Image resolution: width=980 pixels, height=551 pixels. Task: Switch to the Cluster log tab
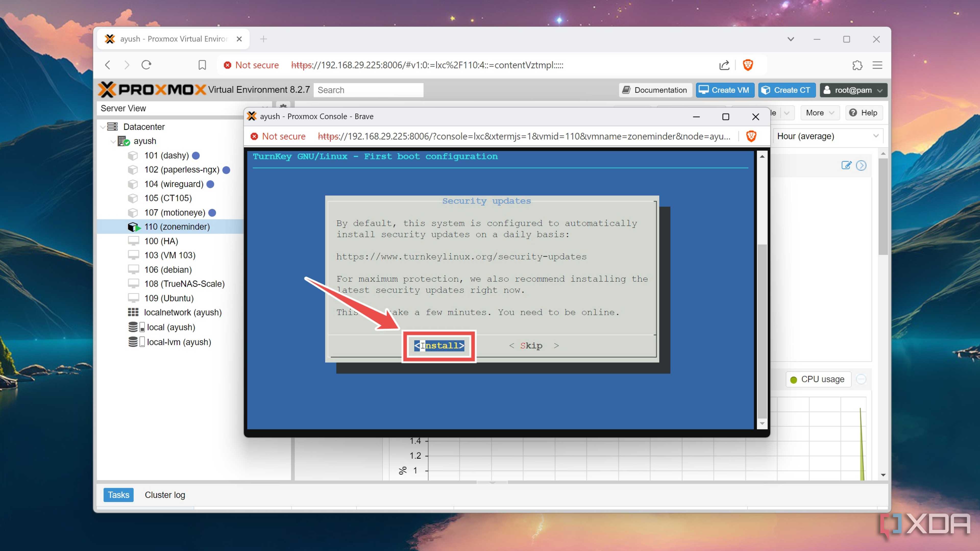[165, 495]
